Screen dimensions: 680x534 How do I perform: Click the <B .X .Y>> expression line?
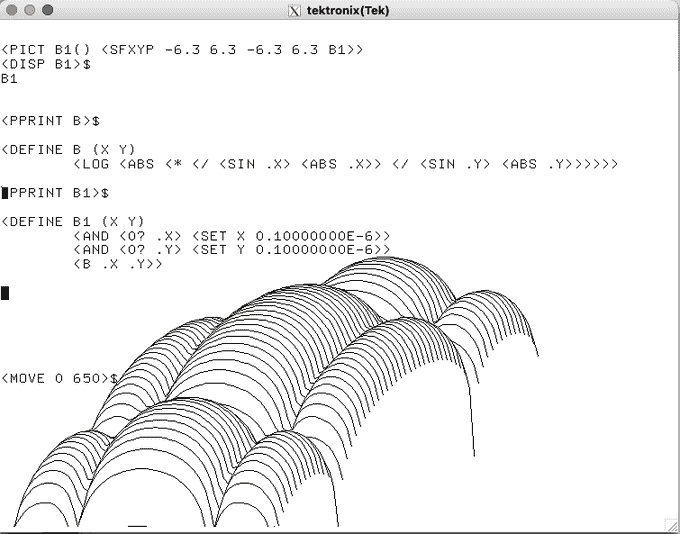pyautogui.click(x=118, y=264)
